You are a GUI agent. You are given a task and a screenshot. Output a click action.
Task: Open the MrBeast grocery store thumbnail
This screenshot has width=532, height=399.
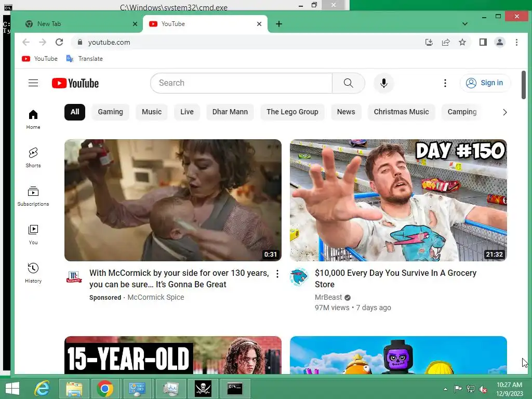(x=398, y=200)
